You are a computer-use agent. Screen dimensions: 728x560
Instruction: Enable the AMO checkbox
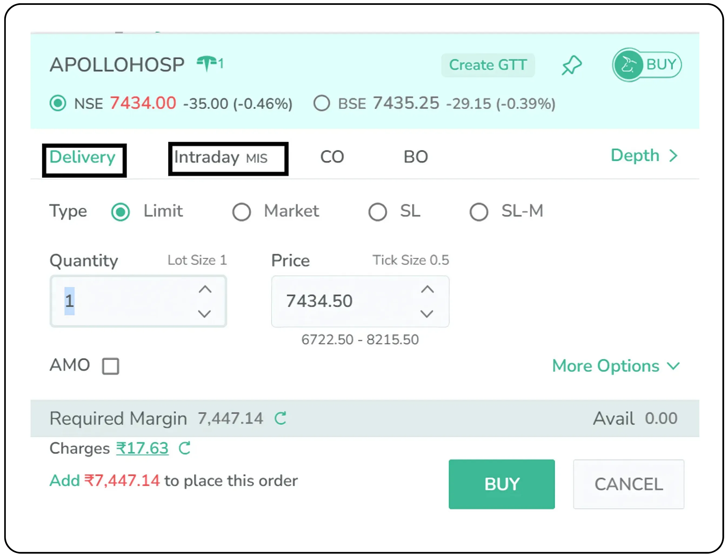tap(111, 366)
